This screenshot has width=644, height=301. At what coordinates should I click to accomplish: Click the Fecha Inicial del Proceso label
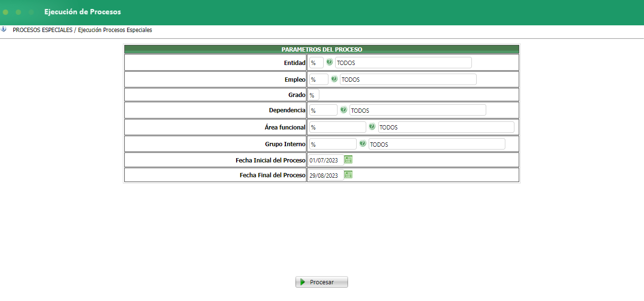click(x=271, y=160)
